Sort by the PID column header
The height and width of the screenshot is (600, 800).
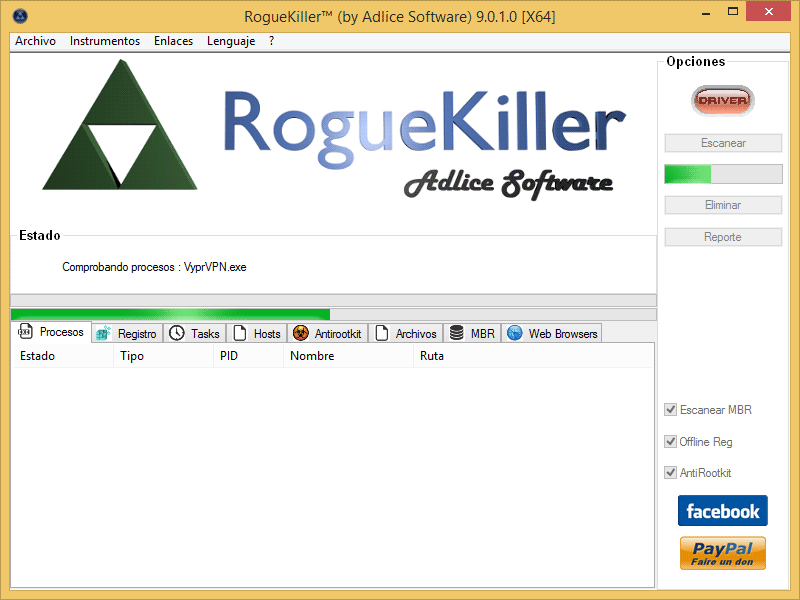coord(248,356)
